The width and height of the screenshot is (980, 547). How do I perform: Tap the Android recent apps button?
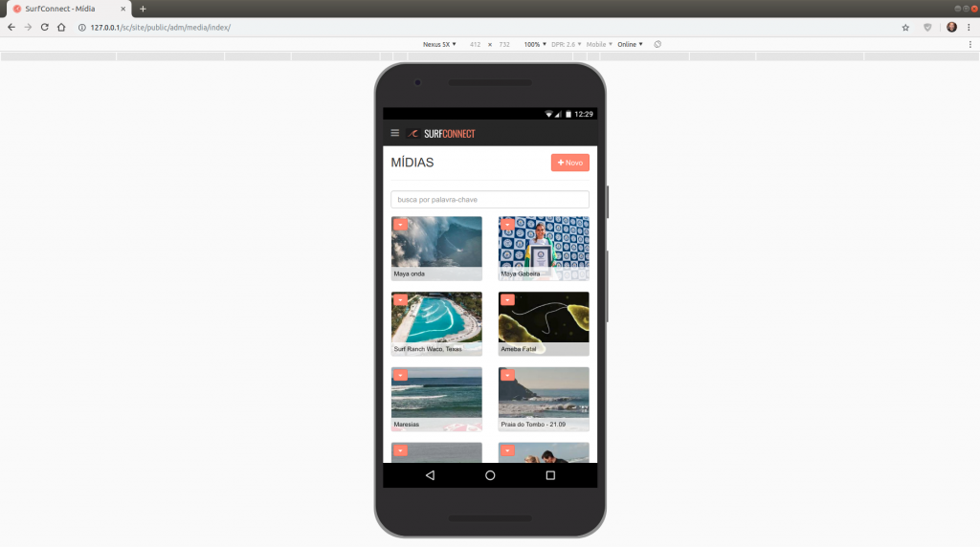tap(550, 475)
